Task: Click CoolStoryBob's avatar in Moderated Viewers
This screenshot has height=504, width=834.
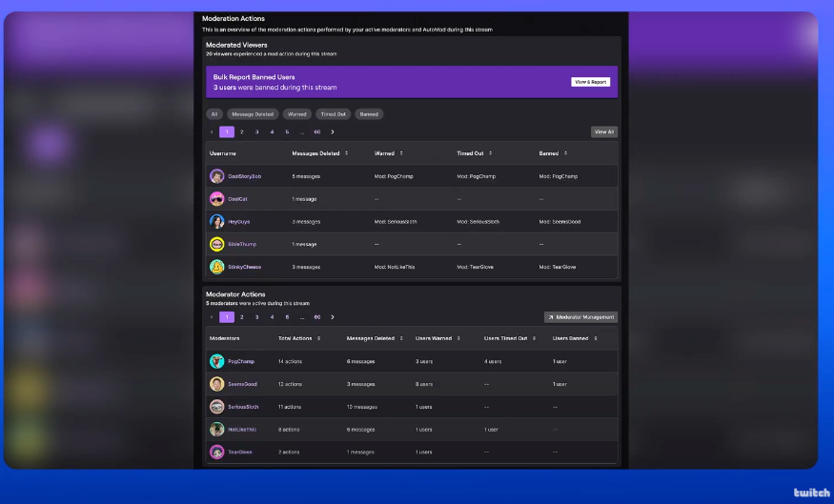Action: tap(216, 176)
